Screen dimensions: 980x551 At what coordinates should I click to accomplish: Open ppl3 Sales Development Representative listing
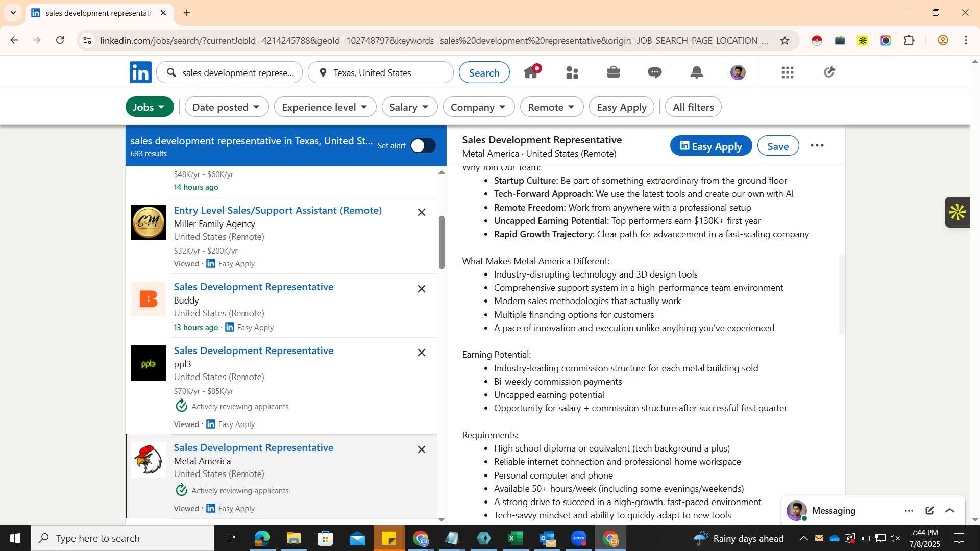(254, 350)
